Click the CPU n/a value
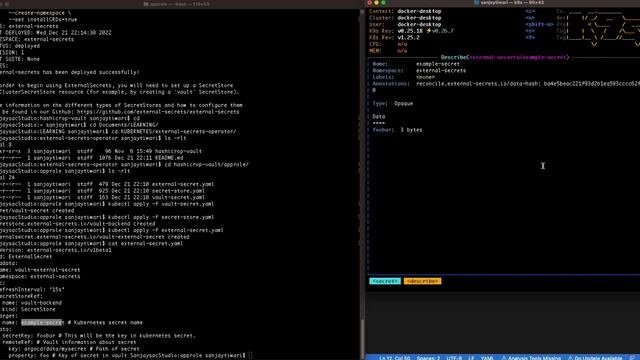Viewport: 640px width, 360px height. click(x=402, y=44)
